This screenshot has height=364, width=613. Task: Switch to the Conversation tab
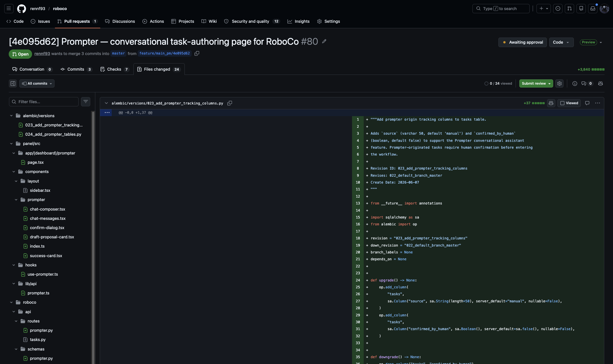[32, 69]
